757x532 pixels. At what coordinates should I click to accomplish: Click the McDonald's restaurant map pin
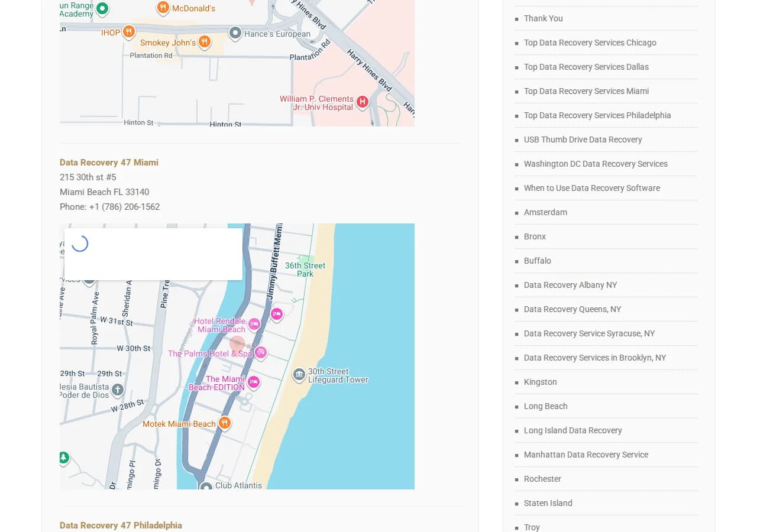(x=163, y=8)
